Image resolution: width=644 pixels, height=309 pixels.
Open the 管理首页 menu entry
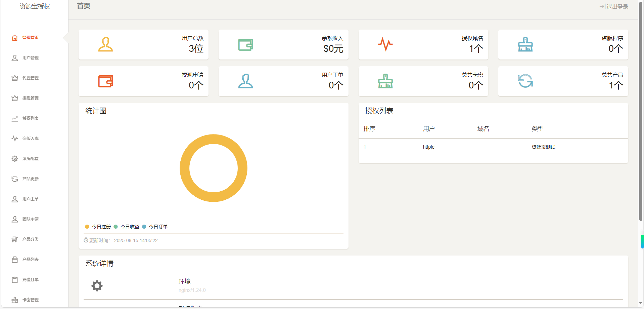point(30,37)
